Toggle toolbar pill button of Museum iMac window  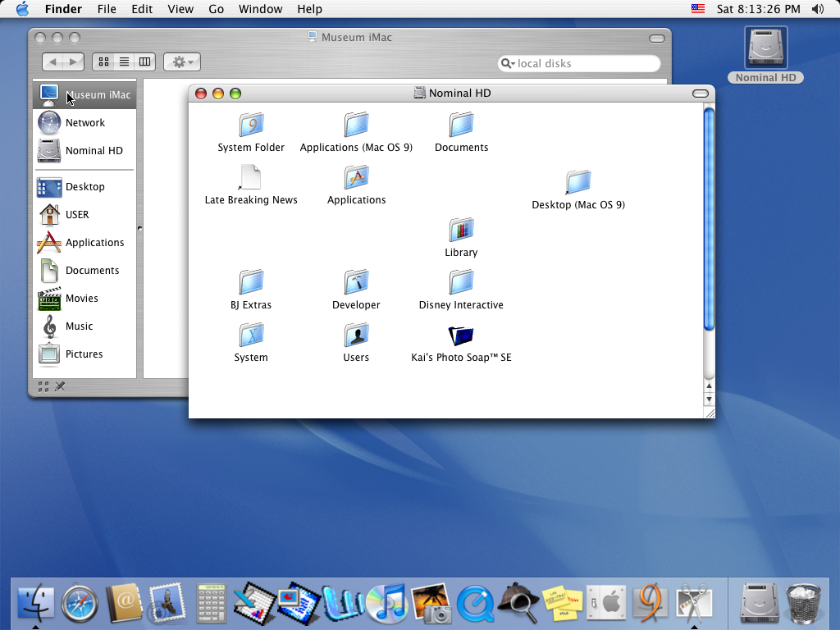657,38
